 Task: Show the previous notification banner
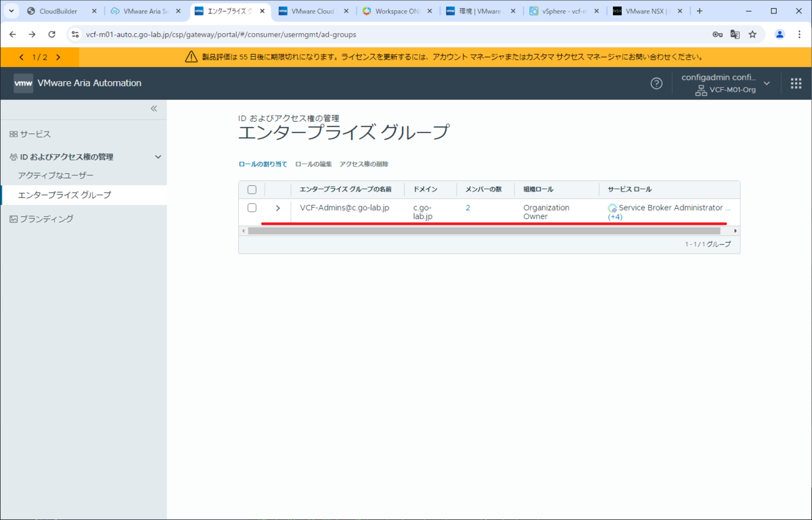(22, 57)
